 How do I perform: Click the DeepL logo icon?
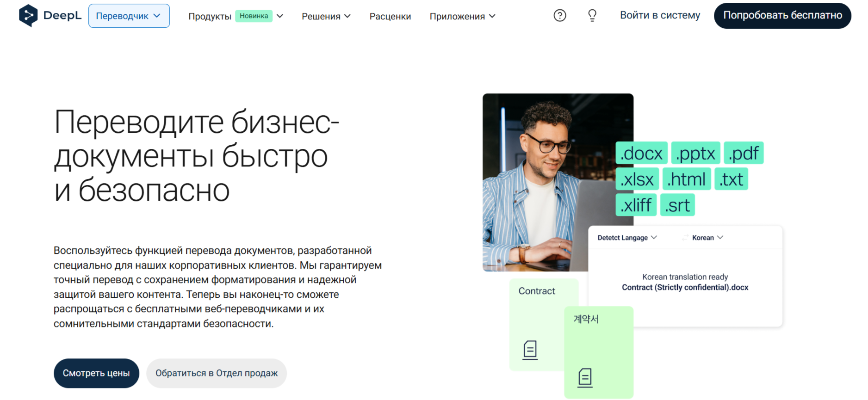[28, 15]
